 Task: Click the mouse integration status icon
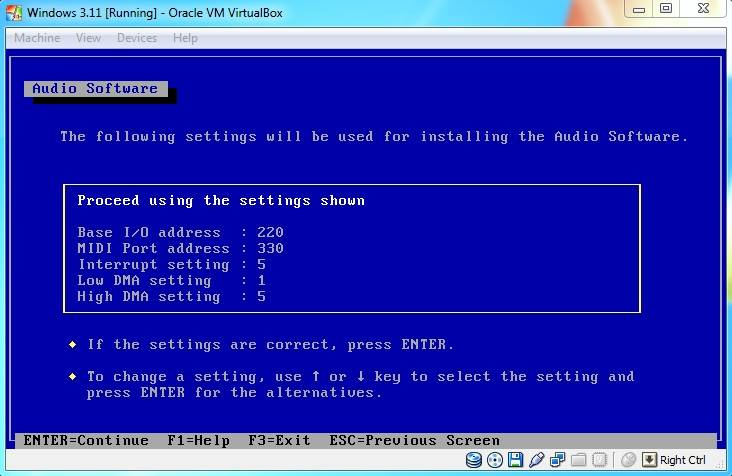(628, 460)
